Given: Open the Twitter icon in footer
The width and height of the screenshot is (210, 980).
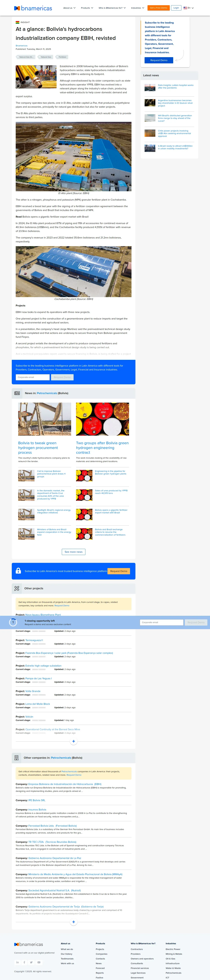Looking at the screenshot, I should [x=32, y=962].
